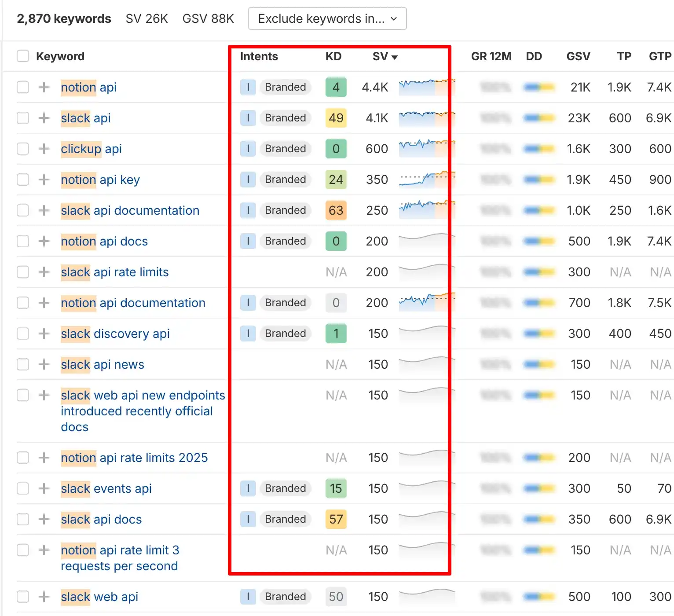Click the plus icon beside slack api
This screenshot has width=674, height=616.
pos(44,118)
